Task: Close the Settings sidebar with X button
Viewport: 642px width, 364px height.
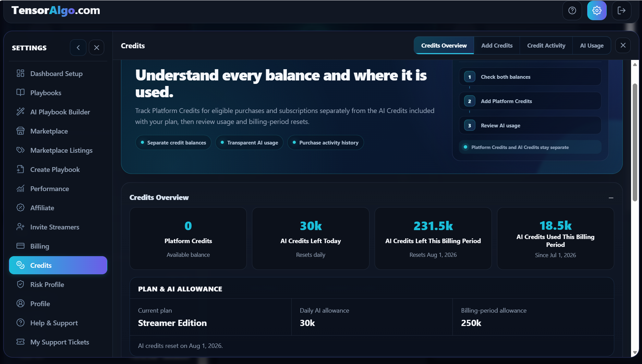Action: click(x=97, y=48)
